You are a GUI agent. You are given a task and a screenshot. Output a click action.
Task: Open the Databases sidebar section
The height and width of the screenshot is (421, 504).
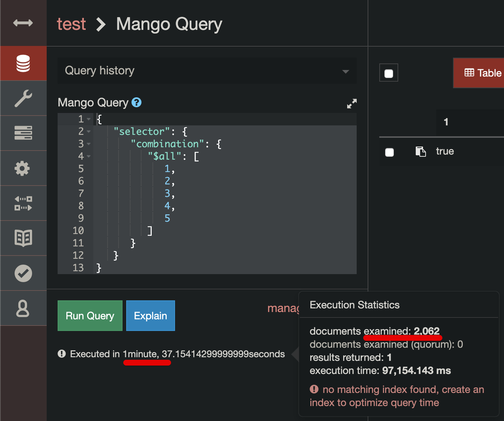[x=23, y=63]
